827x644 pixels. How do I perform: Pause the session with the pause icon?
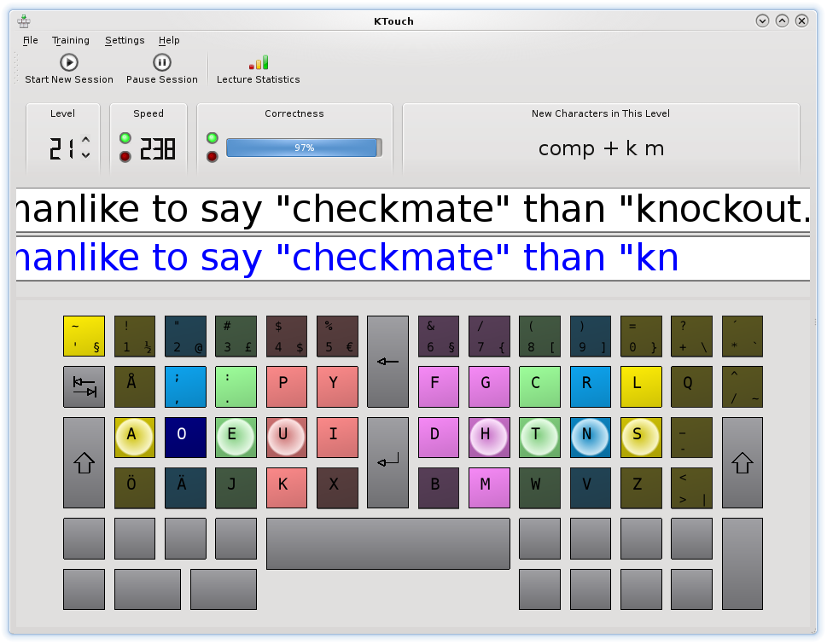click(x=162, y=62)
